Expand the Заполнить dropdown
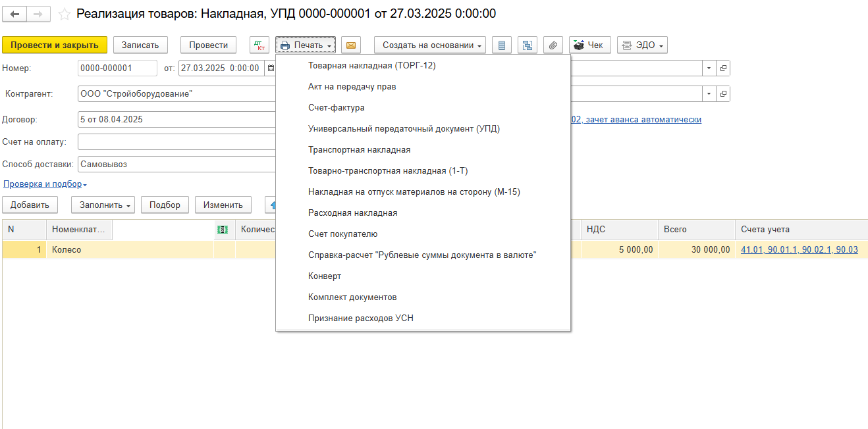 click(103, 205)
